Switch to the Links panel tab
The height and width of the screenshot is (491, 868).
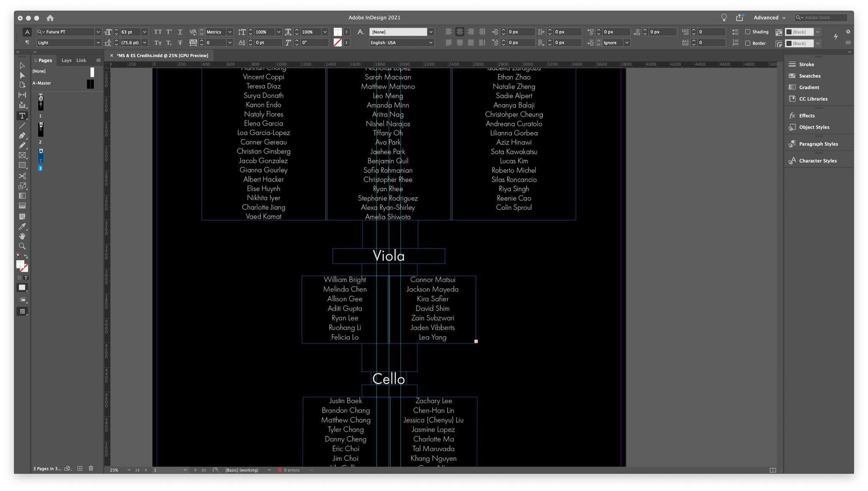coord(81,60)
